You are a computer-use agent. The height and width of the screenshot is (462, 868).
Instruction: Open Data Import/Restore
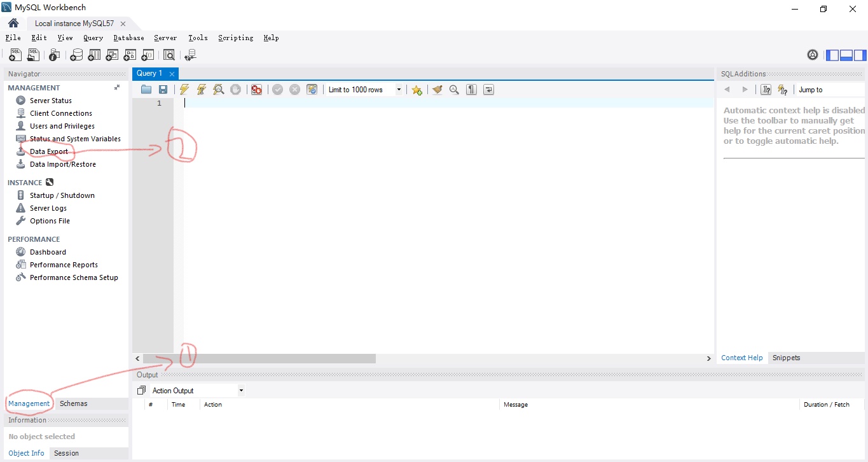63,164
